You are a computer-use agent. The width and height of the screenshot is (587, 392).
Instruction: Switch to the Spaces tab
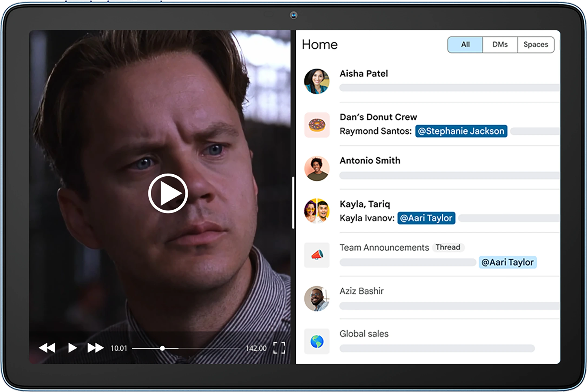click(x=536, y=45)
